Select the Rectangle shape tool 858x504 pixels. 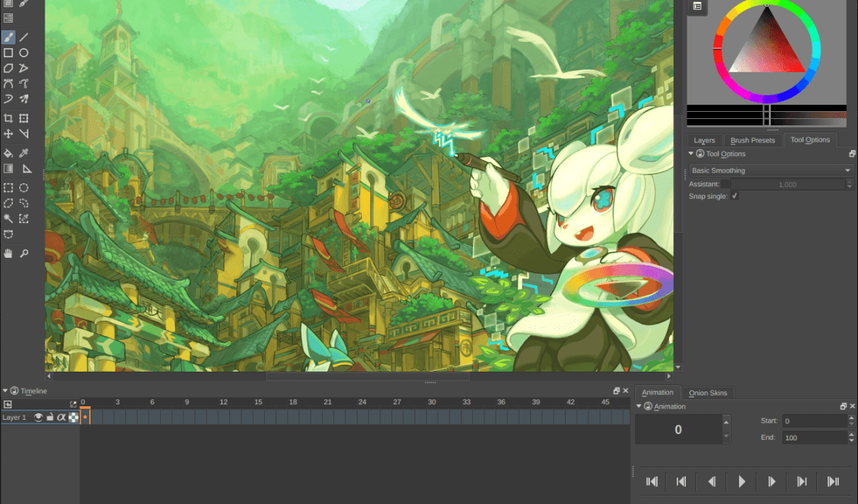pos(8,52)
